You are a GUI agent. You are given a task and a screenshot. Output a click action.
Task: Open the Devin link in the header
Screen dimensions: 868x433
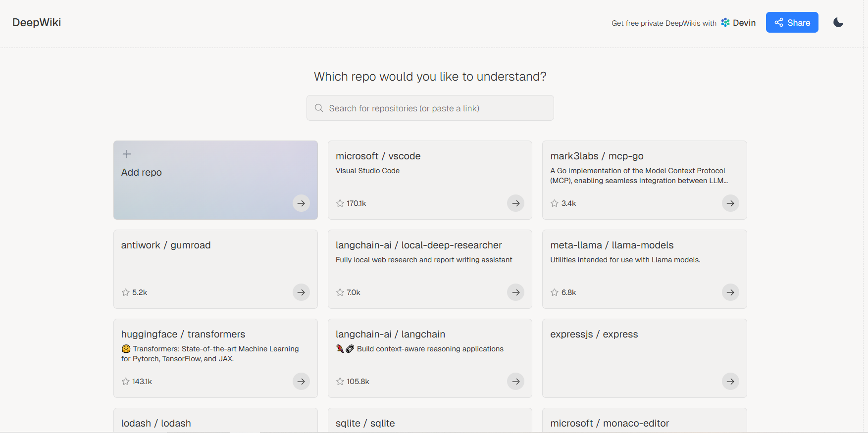coord(738,23)
